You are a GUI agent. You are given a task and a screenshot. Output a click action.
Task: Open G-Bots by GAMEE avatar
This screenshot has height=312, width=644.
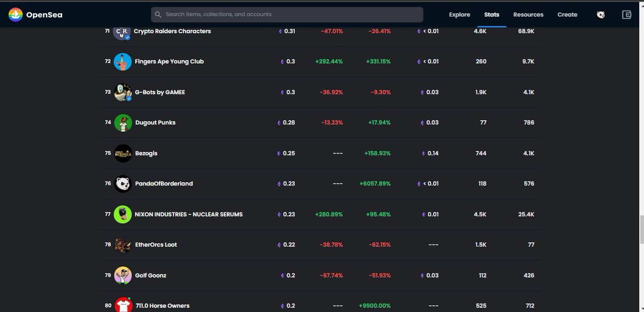click(122, 92)
